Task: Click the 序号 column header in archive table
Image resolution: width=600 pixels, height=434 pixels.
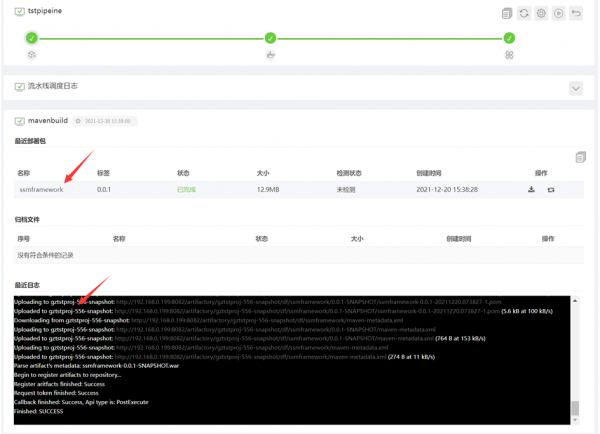Action: tap(23, 239)
